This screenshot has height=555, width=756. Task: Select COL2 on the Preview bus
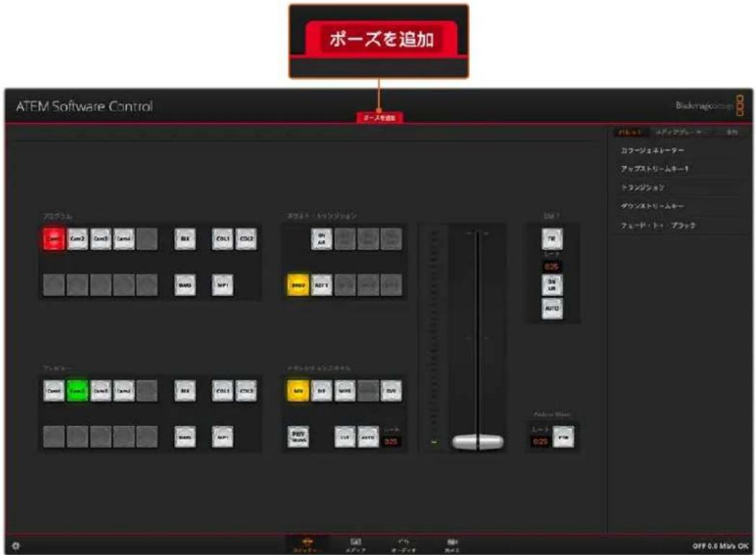(x=247, y=391)
